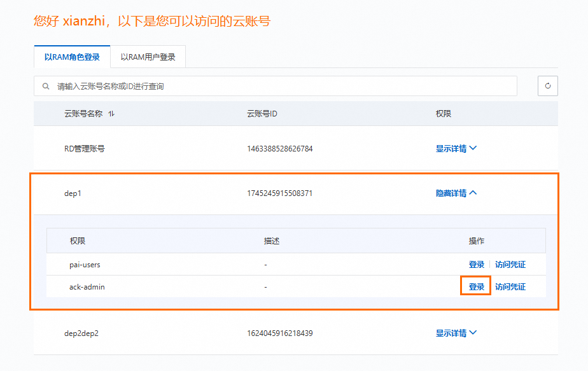Click the 描述 column header

272,241
